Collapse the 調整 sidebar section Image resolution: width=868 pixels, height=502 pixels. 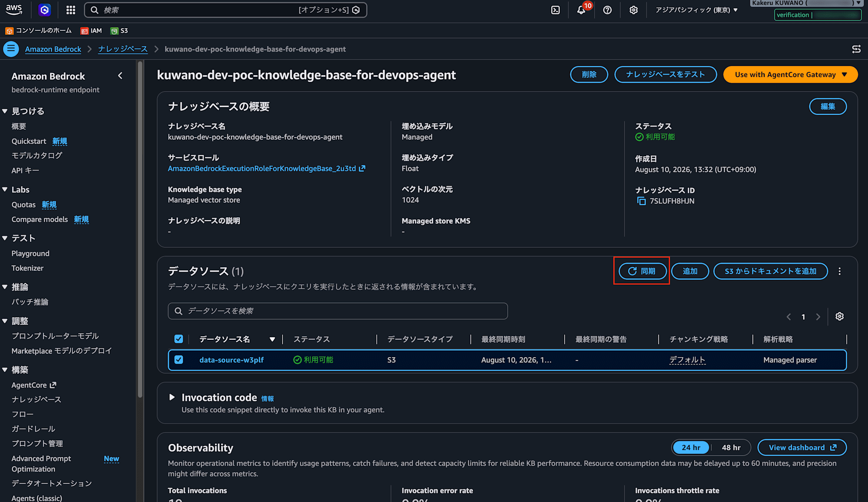[x=5, y=321]
